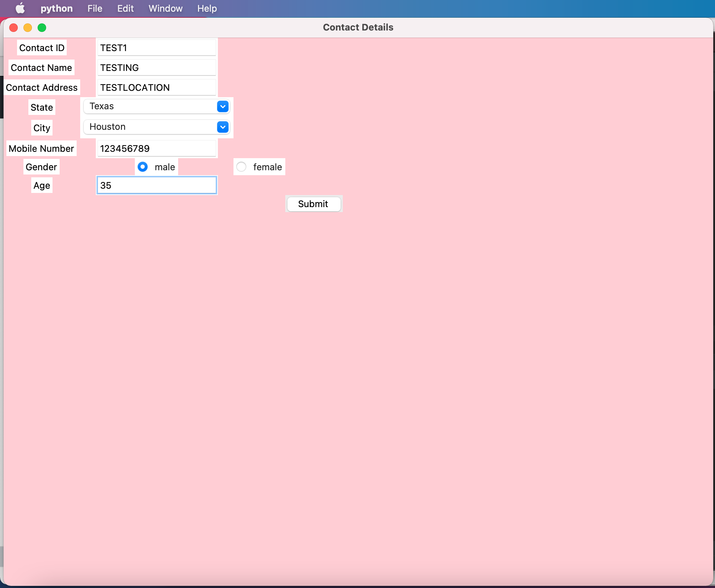Click the Age field showing 35

click(156, 185)
